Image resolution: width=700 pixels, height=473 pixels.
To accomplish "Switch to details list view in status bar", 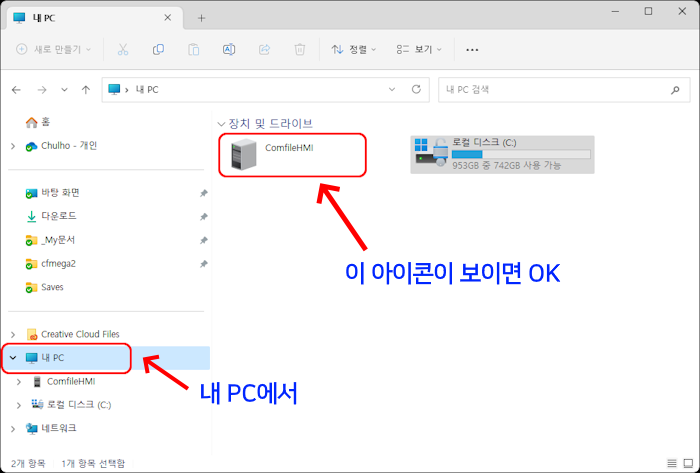I will (x=670, y=464).
